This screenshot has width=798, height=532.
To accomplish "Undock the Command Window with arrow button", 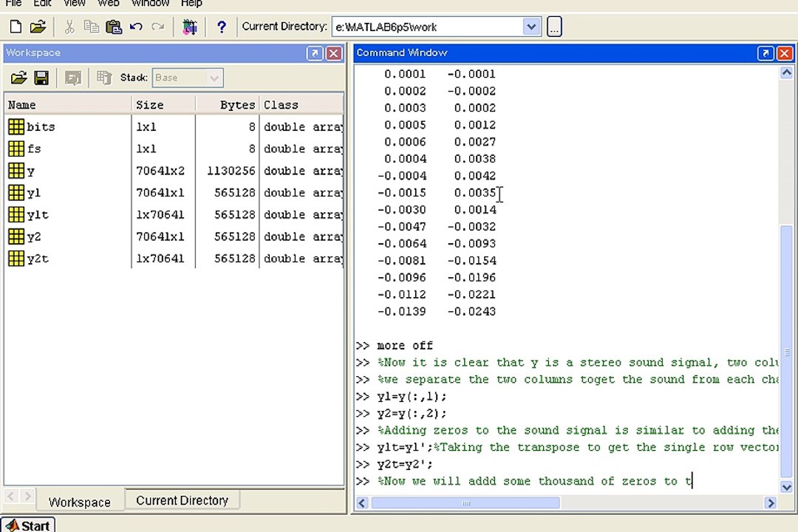I will pos(765,53).
